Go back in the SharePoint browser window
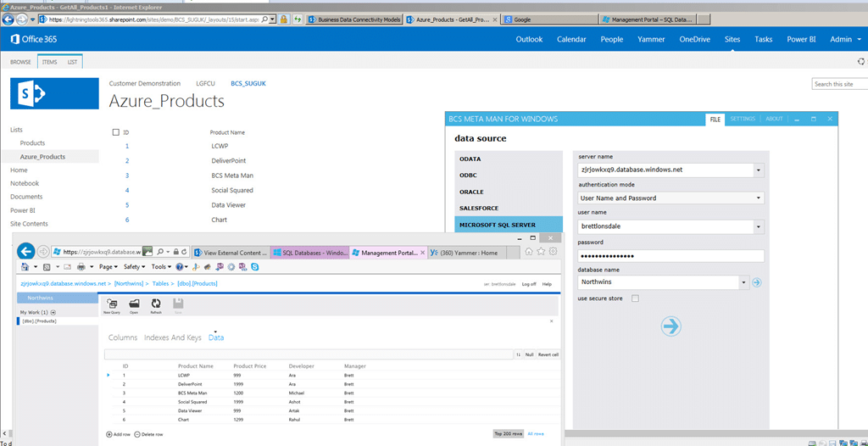 coord(8,19)
